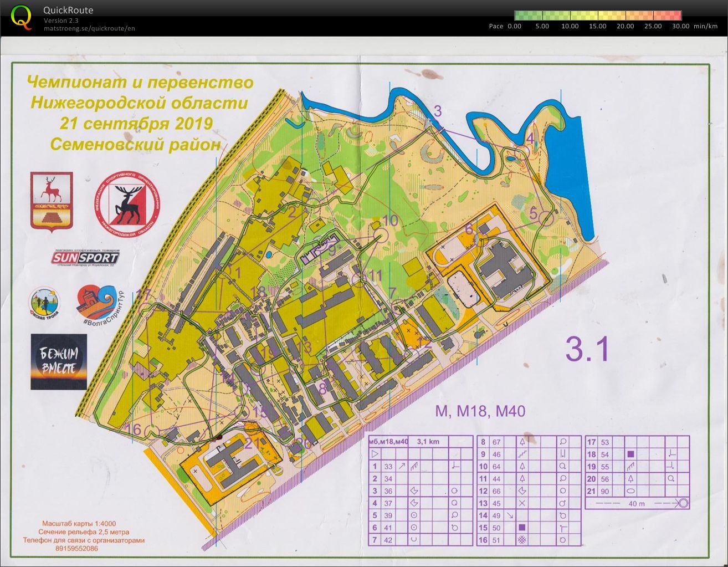Click the round Окская тропа runner logo

[x=44, y=305]
